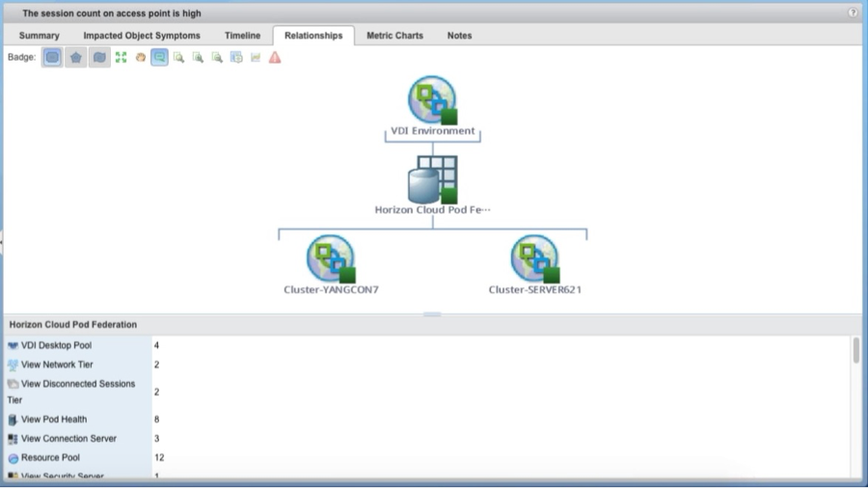Toggle the Health badge button
Screen dimensions: 868x488
(x=52, y=57)
